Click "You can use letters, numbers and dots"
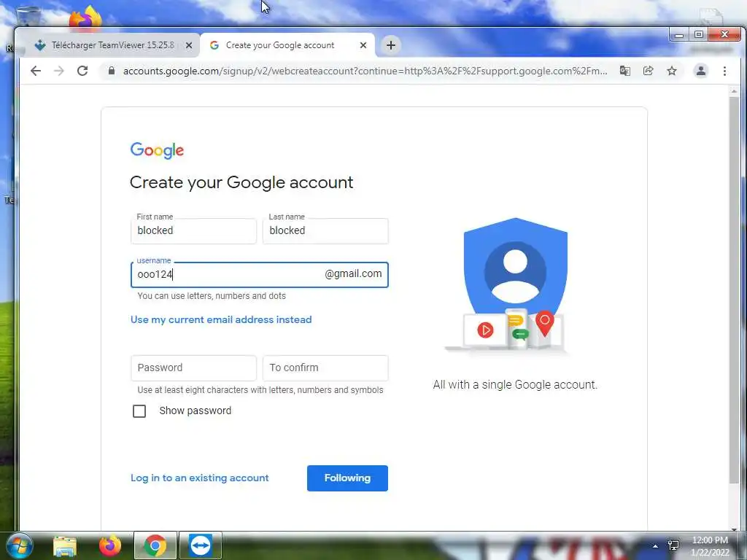Image resolution: width=747 pixels, height=560 pixels. pyautogui.click(x=212, y=296)
